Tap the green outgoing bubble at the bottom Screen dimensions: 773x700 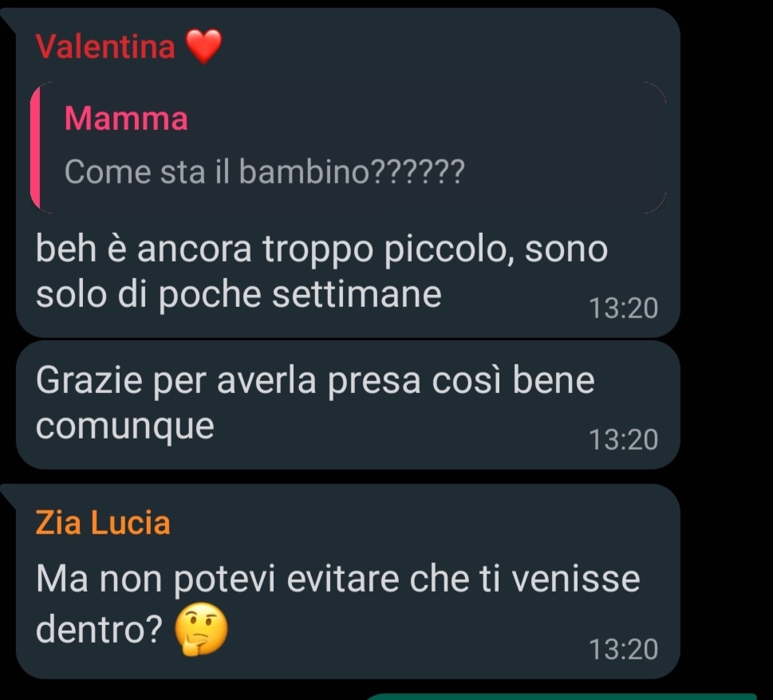(x=562, y=697)
